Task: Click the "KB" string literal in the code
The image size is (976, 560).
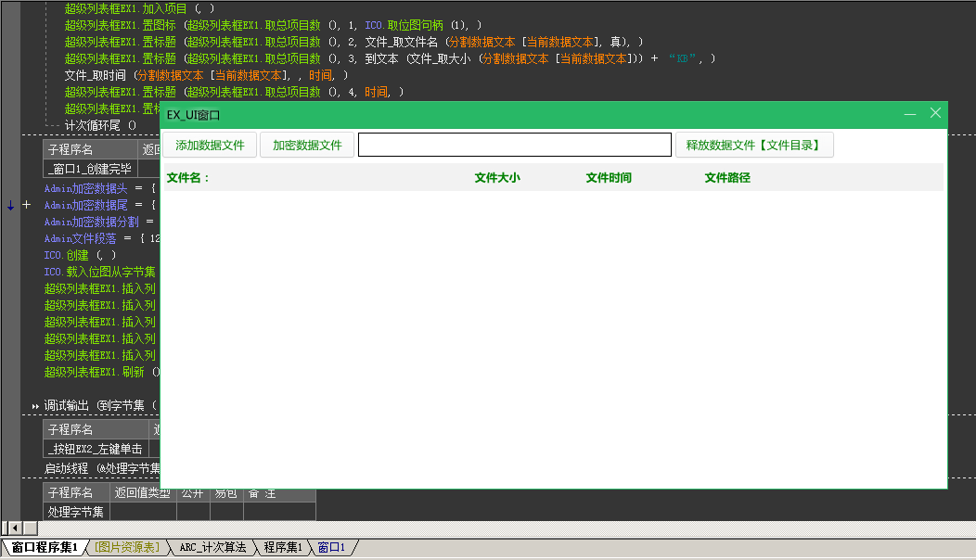Action: 682,58
